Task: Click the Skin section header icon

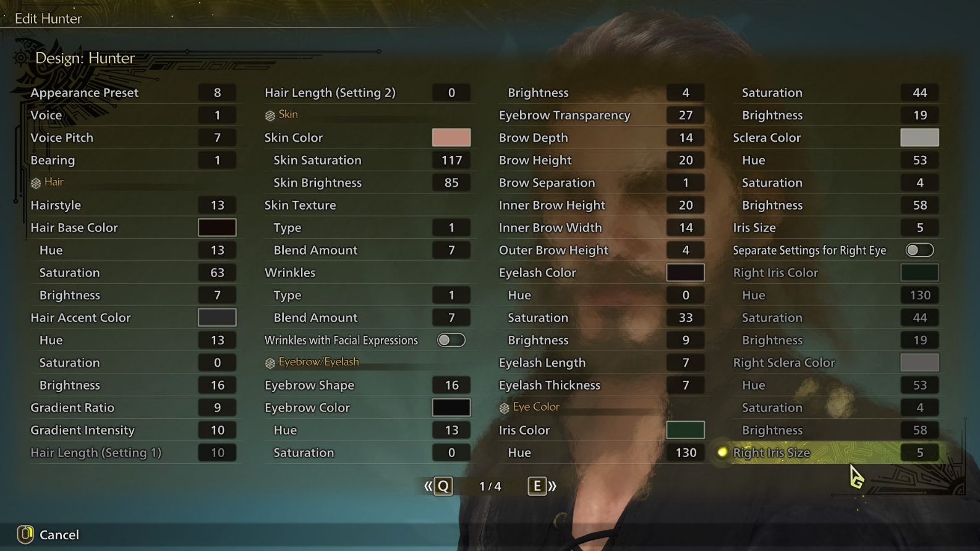Action: (270, 115)
